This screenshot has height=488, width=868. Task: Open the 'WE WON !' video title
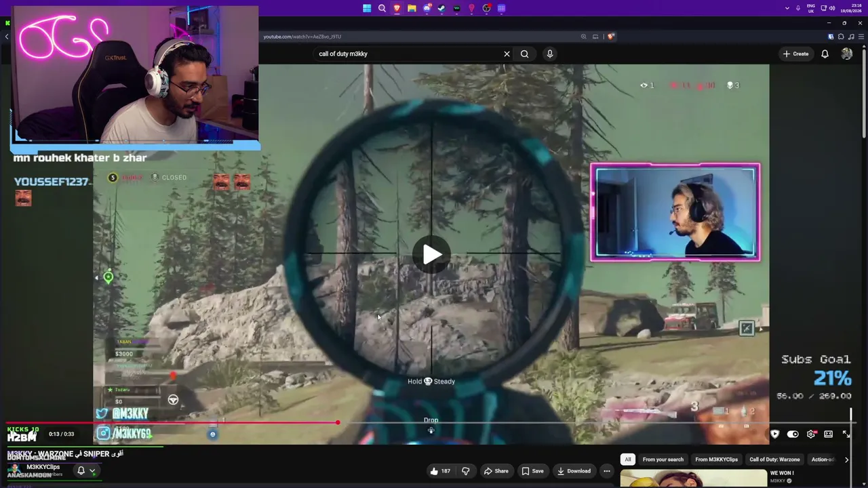[x=782, y=473]
